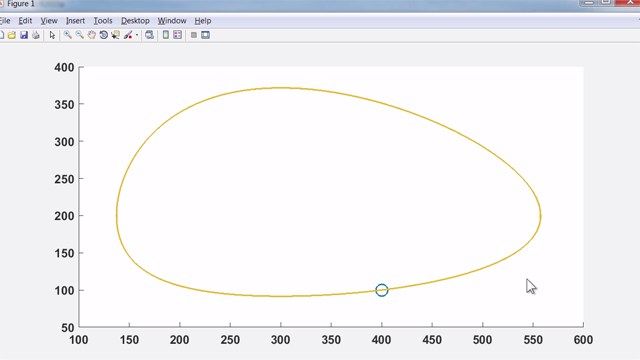Open the Edit menu
The width and height of the screenshot is (640, 360).
pyautogui.click(x=25, y=20)
